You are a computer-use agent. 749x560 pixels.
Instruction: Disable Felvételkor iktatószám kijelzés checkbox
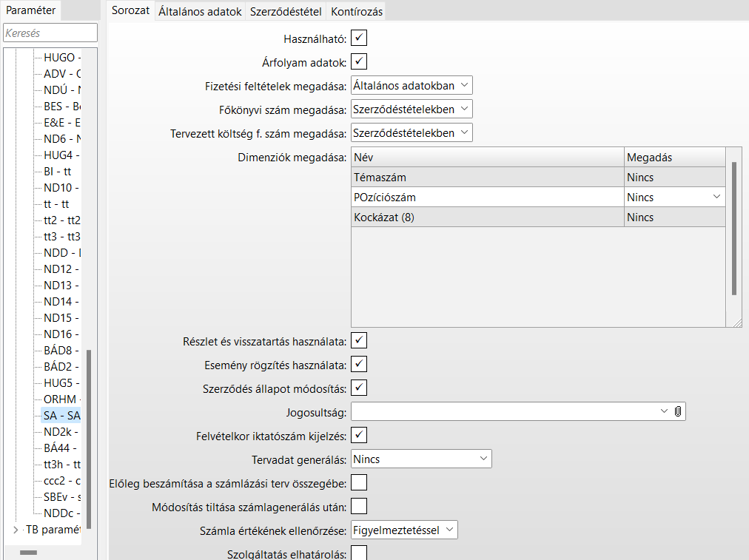point(359,435)
